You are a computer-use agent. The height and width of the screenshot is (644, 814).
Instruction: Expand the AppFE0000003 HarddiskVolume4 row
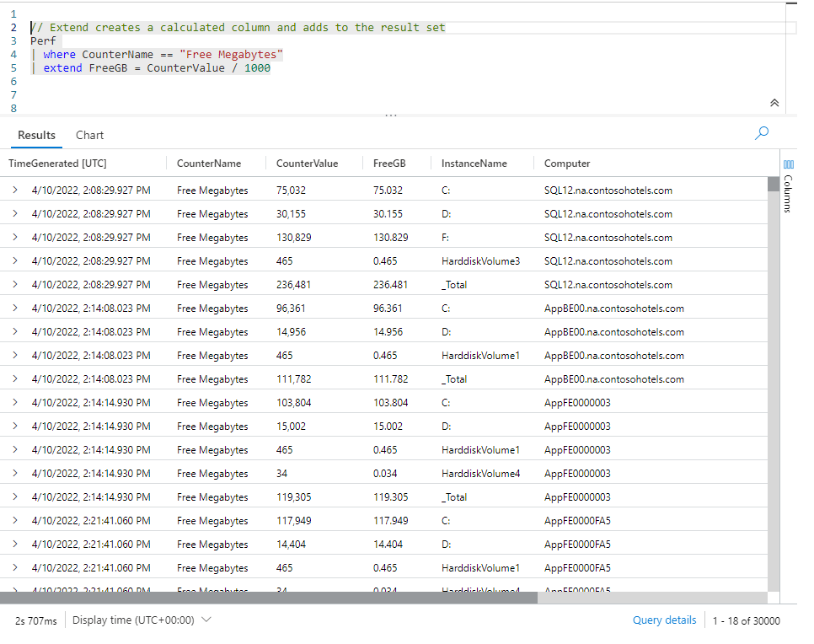15,474
